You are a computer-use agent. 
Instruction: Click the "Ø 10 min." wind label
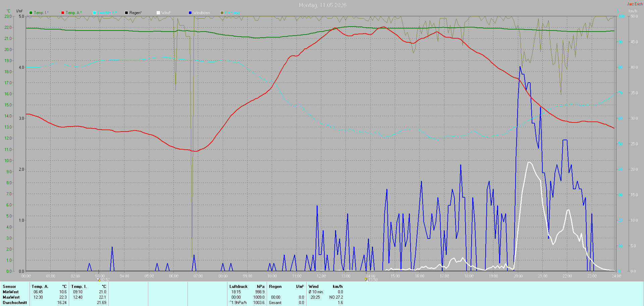pyautogui.click(x=316, y=292)
